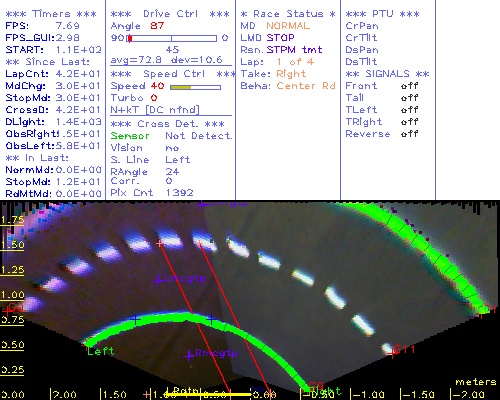Click the green Right lane label

pyautogui.click(x=325, y=391)
